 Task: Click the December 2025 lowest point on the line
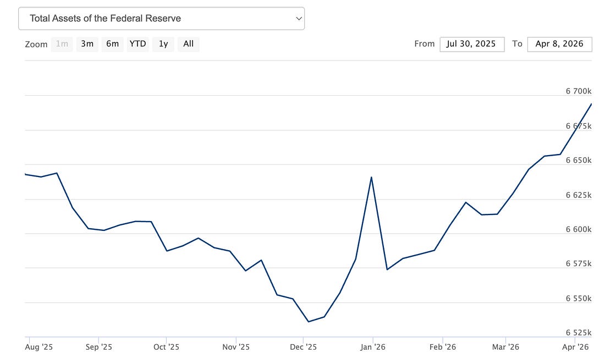pos(309,322)
